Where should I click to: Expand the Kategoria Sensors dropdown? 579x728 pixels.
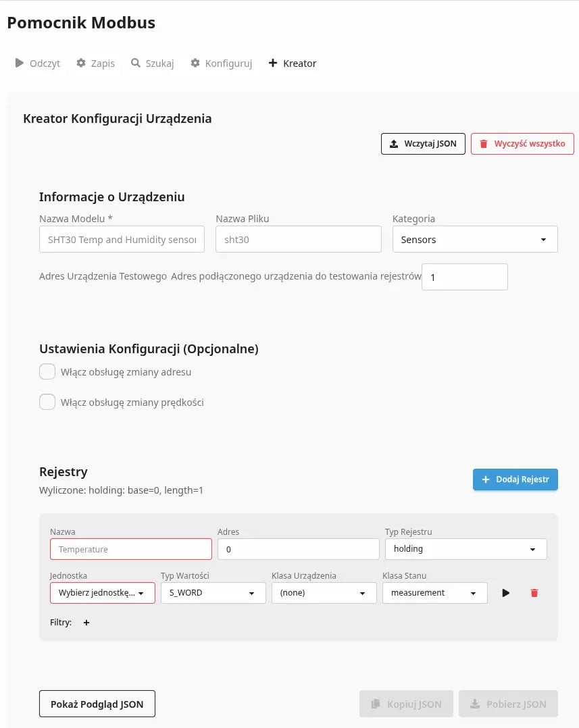(474, 240)
